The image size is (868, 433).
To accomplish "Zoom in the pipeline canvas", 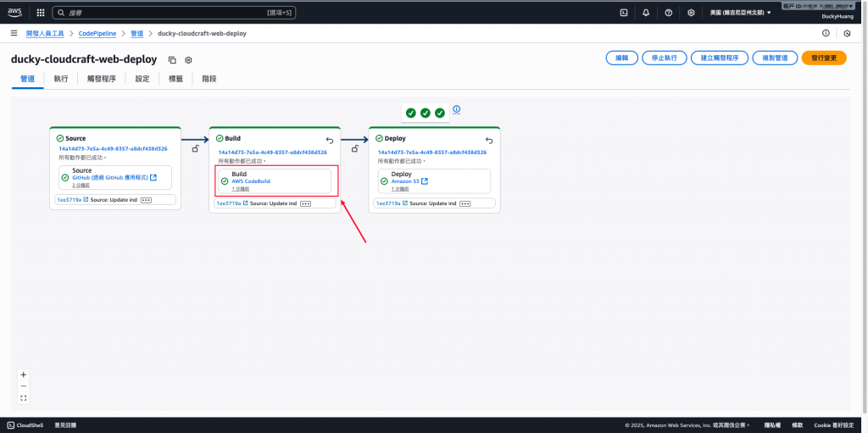I will (23, 375).
